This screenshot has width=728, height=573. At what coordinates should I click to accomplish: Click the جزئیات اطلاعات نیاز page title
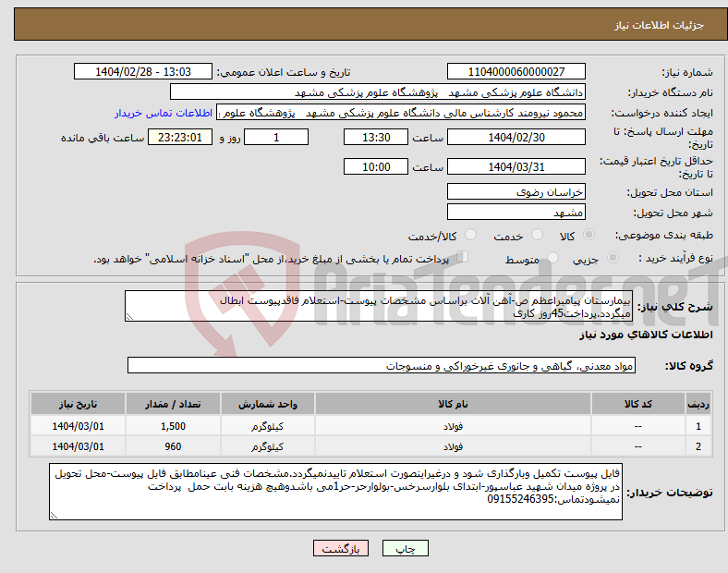click(x=660, y=25)
